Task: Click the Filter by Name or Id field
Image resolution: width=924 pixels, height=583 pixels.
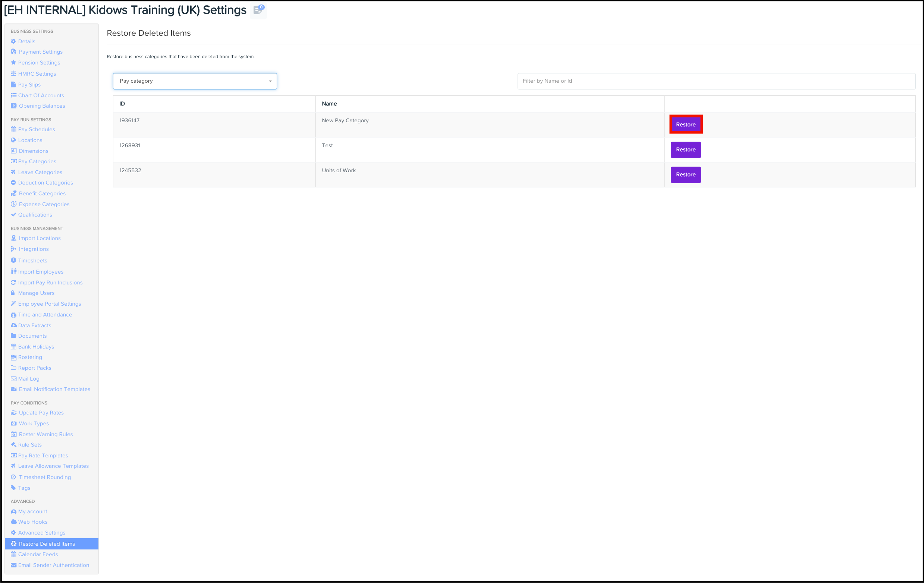Action: tap(716, 81)
